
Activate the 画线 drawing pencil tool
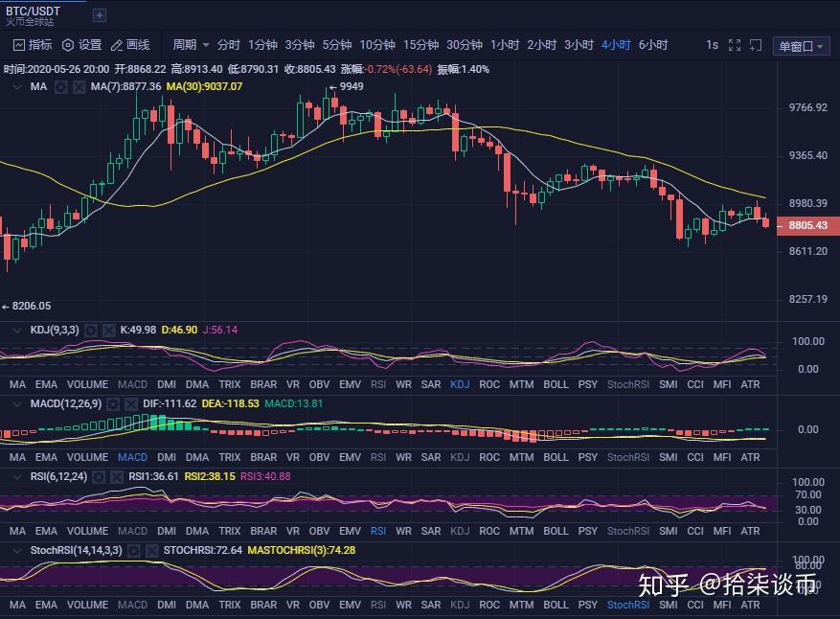[116, 46]
